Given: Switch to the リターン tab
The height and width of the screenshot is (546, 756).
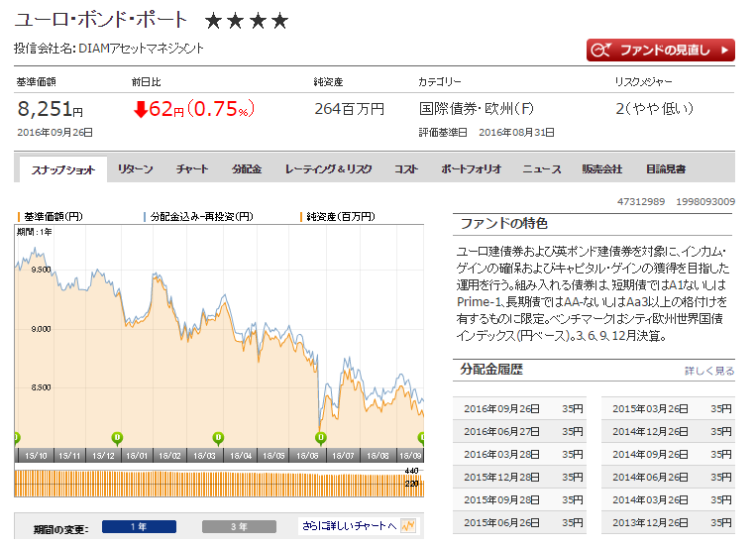Looking at the screenshot, I should [x=136, y=168].
